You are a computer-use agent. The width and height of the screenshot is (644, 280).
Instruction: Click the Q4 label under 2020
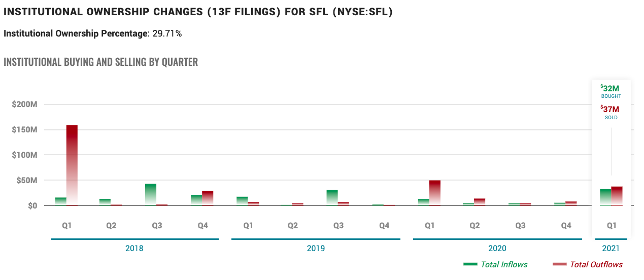click(566, 225)
